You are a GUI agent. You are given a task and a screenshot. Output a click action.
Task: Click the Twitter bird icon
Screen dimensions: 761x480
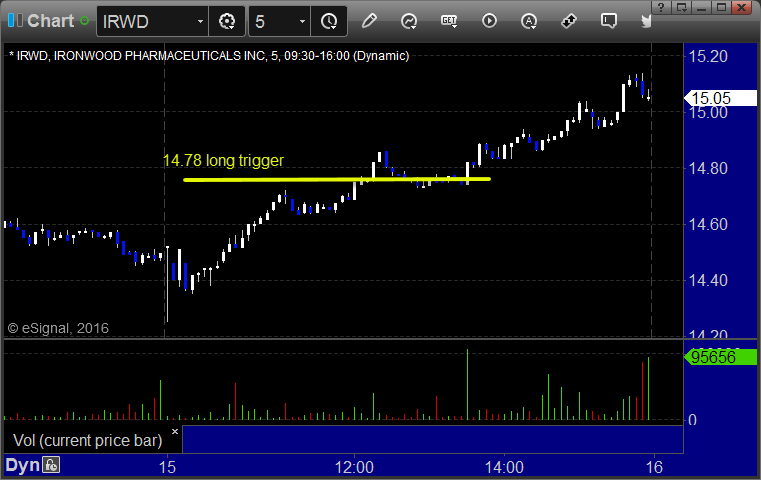(646, 21)
